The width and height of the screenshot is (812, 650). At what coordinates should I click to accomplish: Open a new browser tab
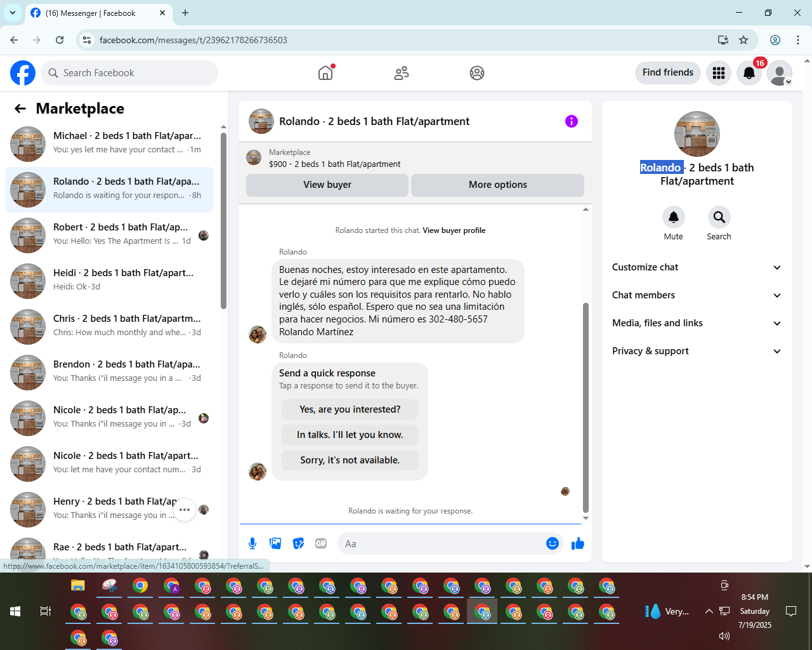click(185, 13)
